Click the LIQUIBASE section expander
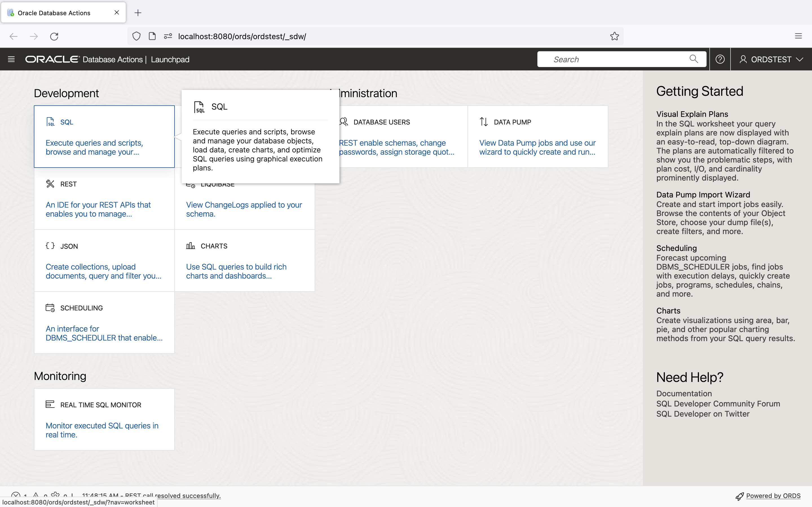The width and height of the screenshot is (812, 507). click(217, 183)
